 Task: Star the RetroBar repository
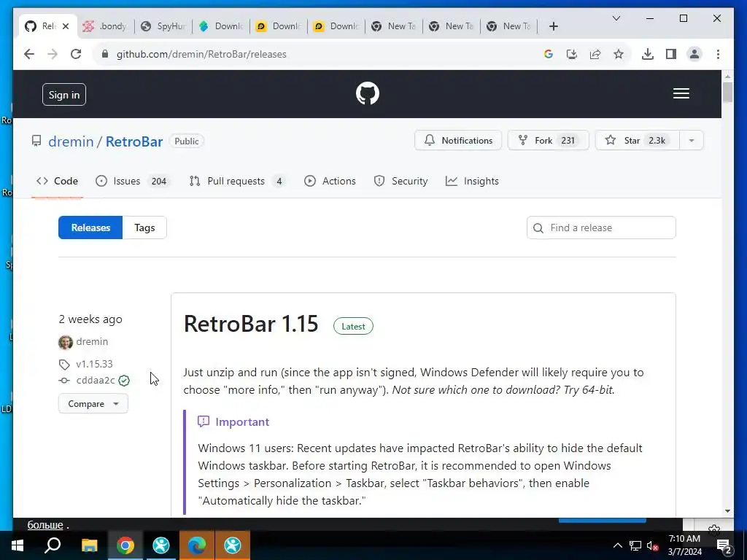point(637,141)
